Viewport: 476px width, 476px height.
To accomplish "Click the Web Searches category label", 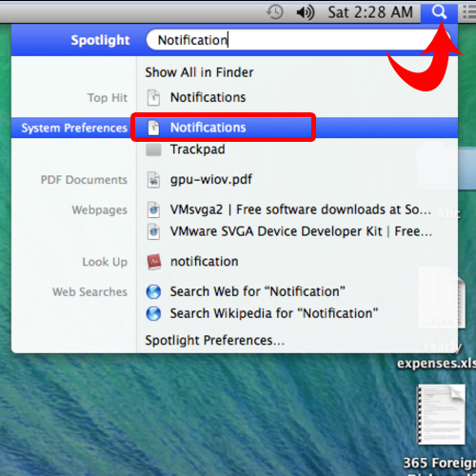I will (89, 292).
